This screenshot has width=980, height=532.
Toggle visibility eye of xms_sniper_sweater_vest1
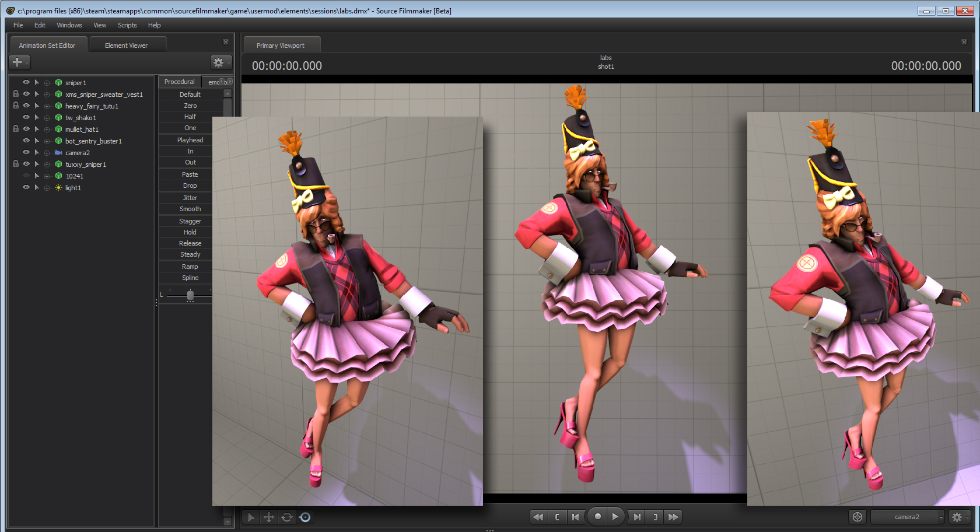coord(26,94)
